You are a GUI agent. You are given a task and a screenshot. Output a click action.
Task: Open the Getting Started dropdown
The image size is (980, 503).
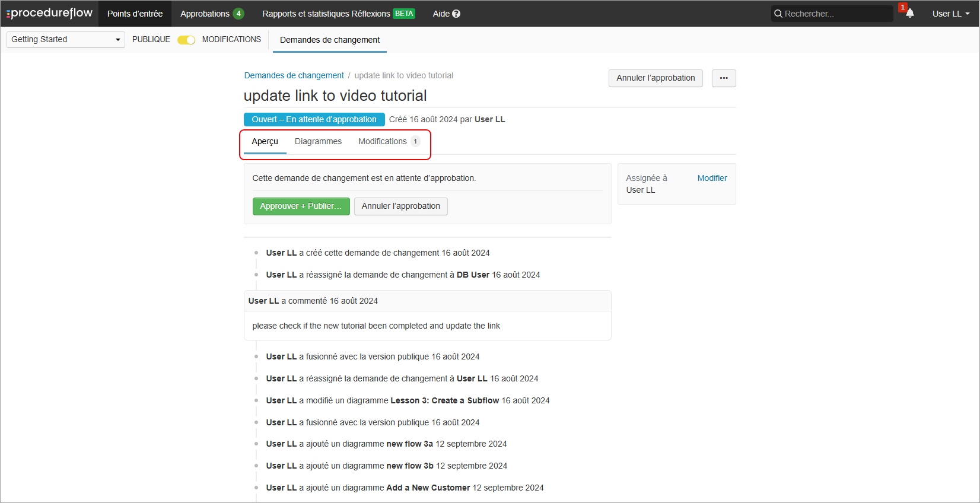point(66,40)
